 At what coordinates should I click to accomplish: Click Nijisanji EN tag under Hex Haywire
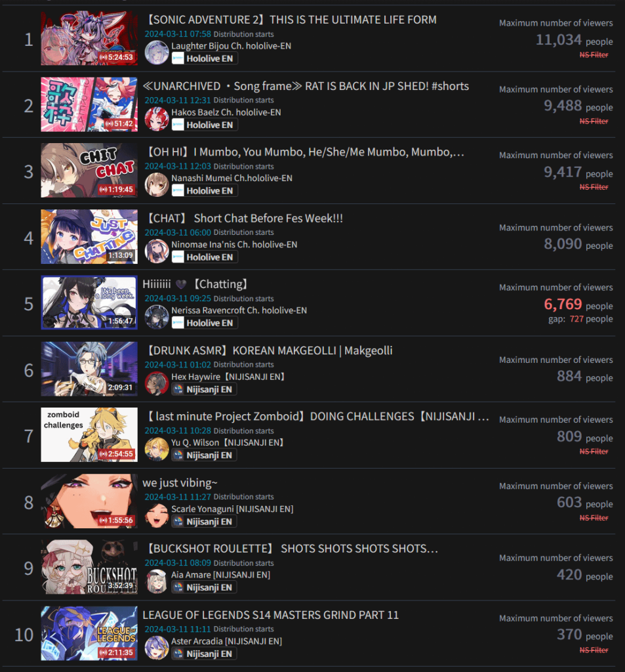tap(204, 389)
